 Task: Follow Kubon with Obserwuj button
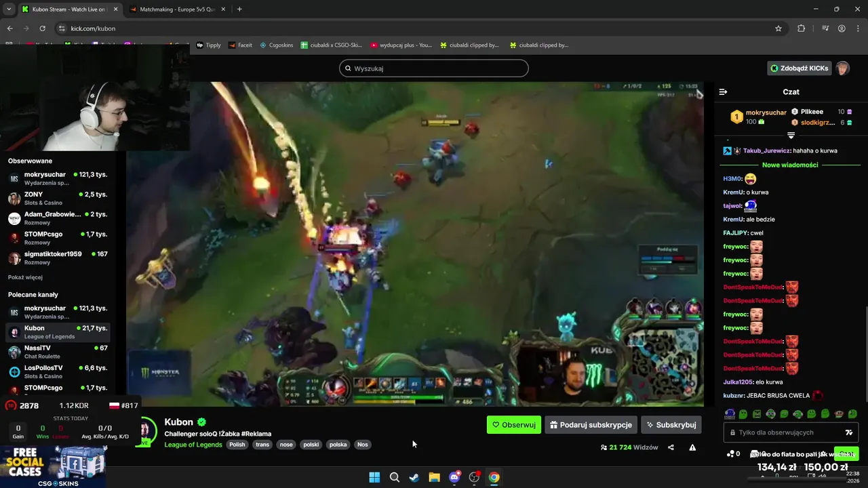(x=514, y=425)
